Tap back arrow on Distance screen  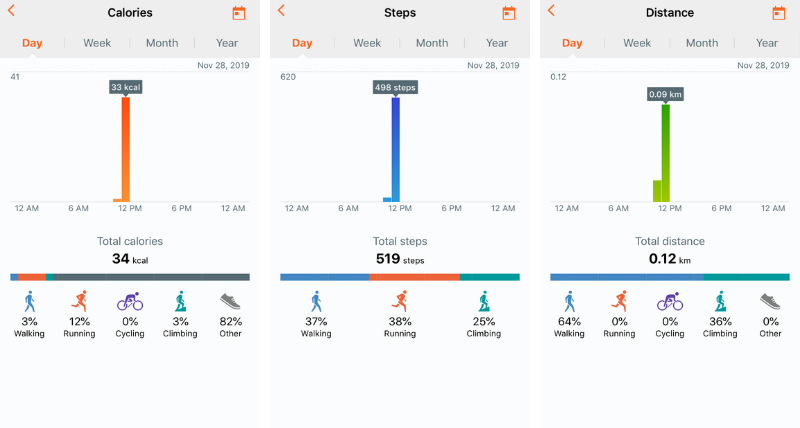pyautogui.click(x=551, y=11)
